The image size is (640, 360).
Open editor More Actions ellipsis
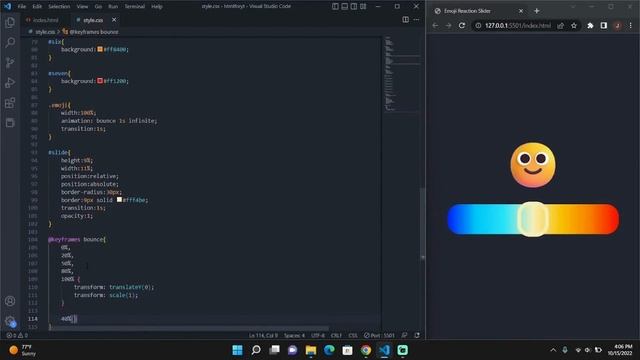(x=416, y=20)
